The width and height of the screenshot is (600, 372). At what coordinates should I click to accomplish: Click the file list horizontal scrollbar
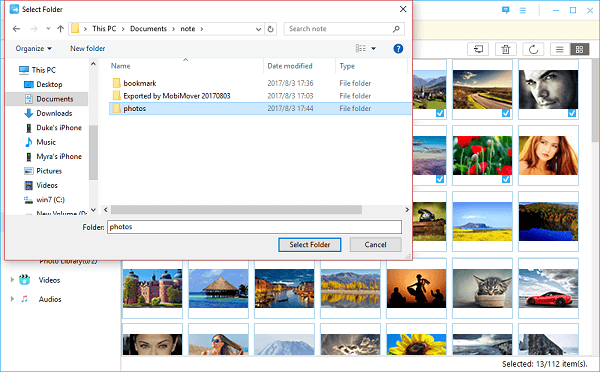(x=236, y=210)
